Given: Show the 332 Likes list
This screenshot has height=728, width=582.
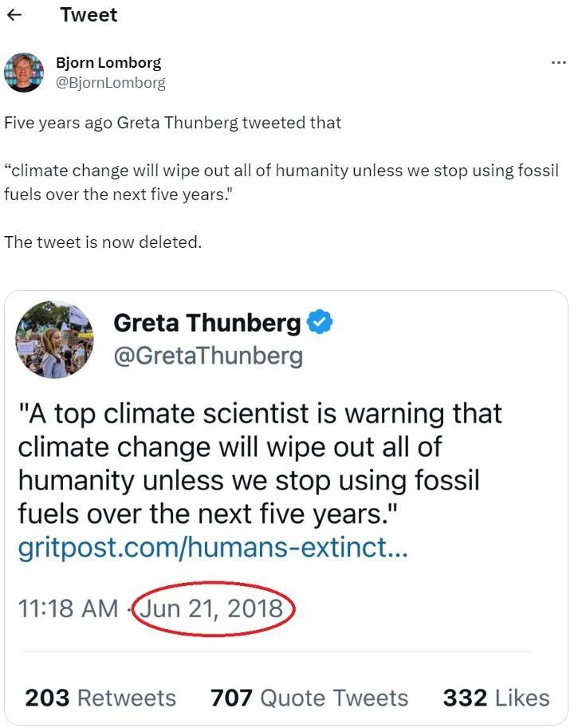Looking at the screenshot, I should point(496,698).
